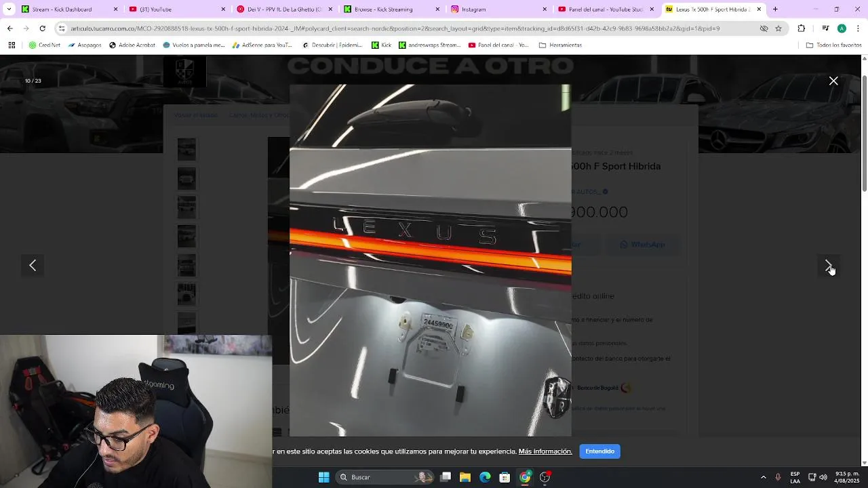868x488 pixels.
Task: Open the Chrome extensions puzzle icon
Action: tap(802, 28)
